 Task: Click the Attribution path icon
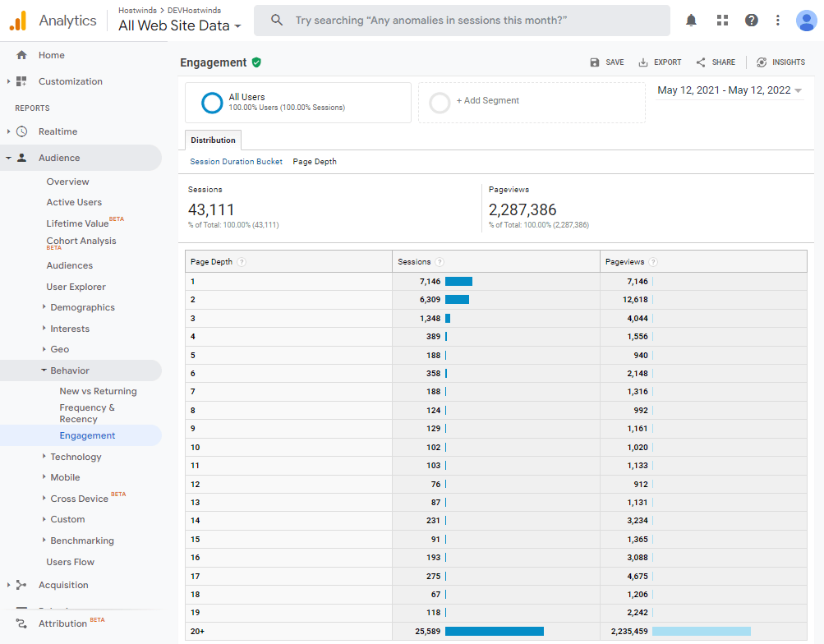21,623
